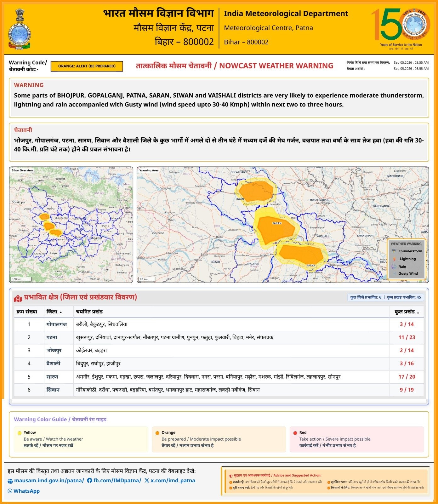
Task: Click the 3 / 14 block count
Action: pos(407,324)
